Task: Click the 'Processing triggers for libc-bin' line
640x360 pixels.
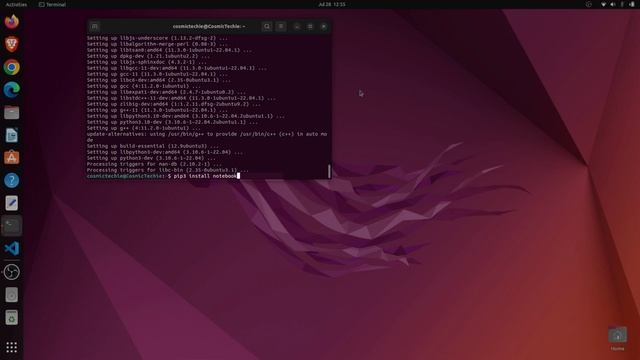Action: tap(167, 170)
